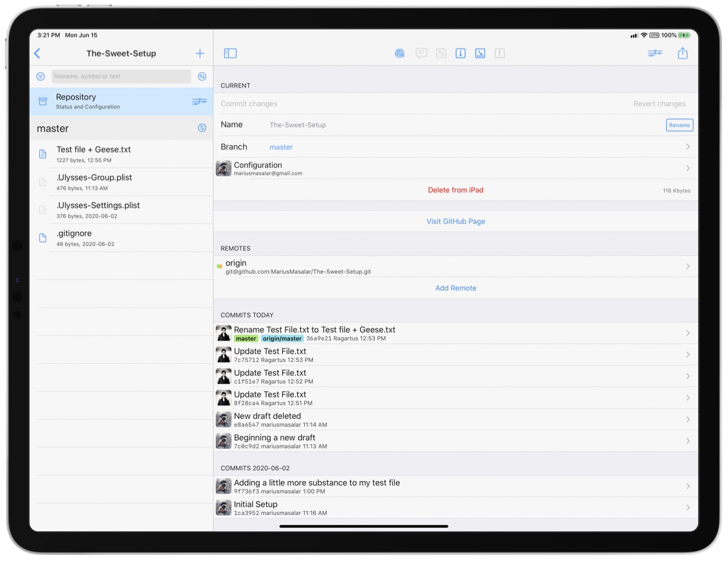Open chevron for commit 7c75712
Screen dimensions: 728x561
click(688, 355)
